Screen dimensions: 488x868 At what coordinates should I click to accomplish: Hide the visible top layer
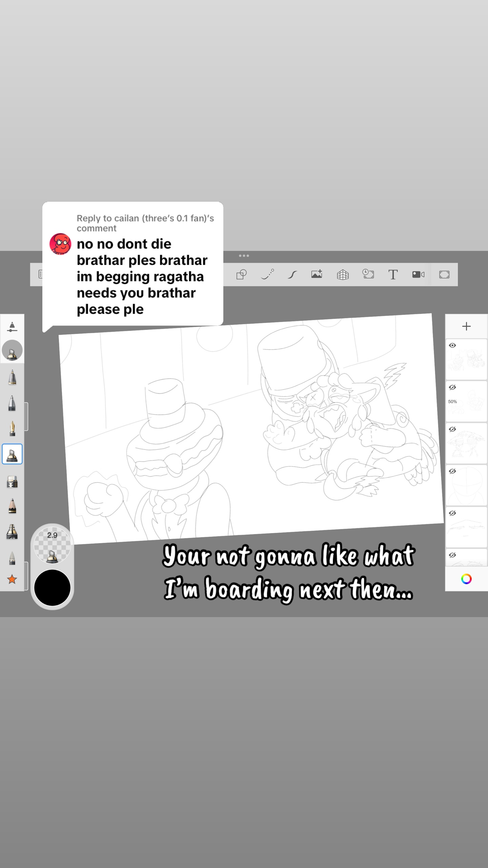tap(452, 346)
